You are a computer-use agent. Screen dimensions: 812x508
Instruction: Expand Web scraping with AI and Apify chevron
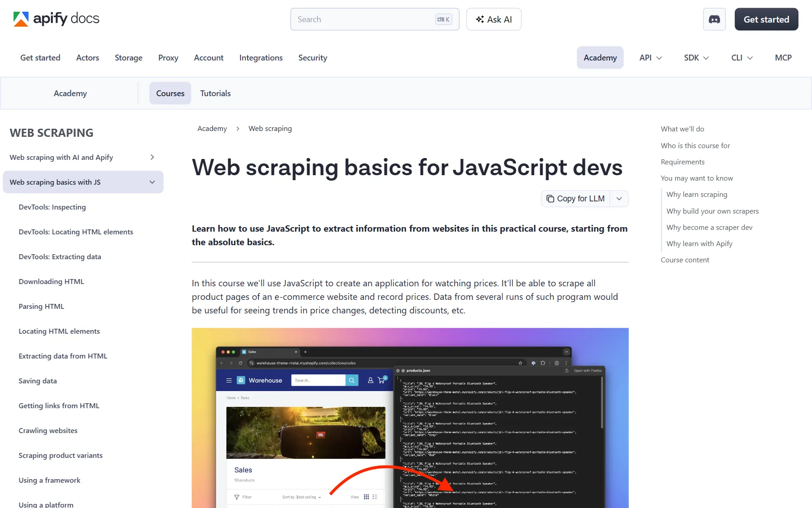(x=152, y=157)
